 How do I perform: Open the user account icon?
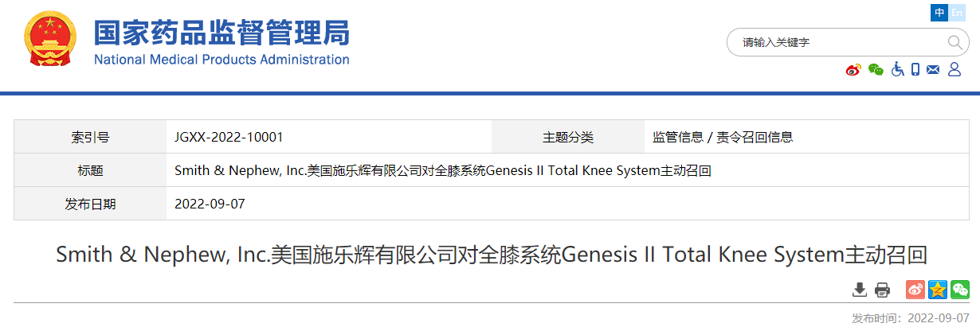955,70
